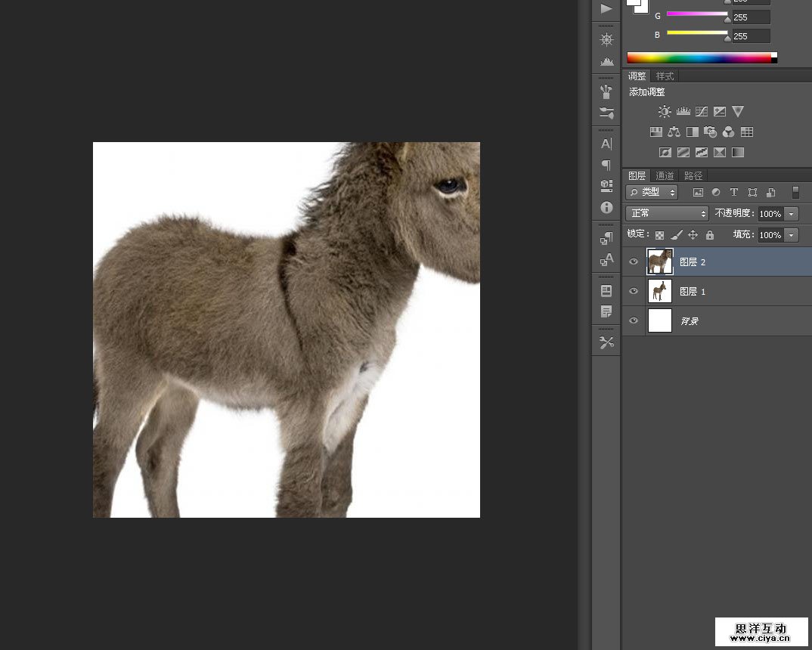Image resolution: width=812 pixels, height=650 pixels.
Task: Hide layer 图层 2 with eye icon
Action: pos(634,262)
